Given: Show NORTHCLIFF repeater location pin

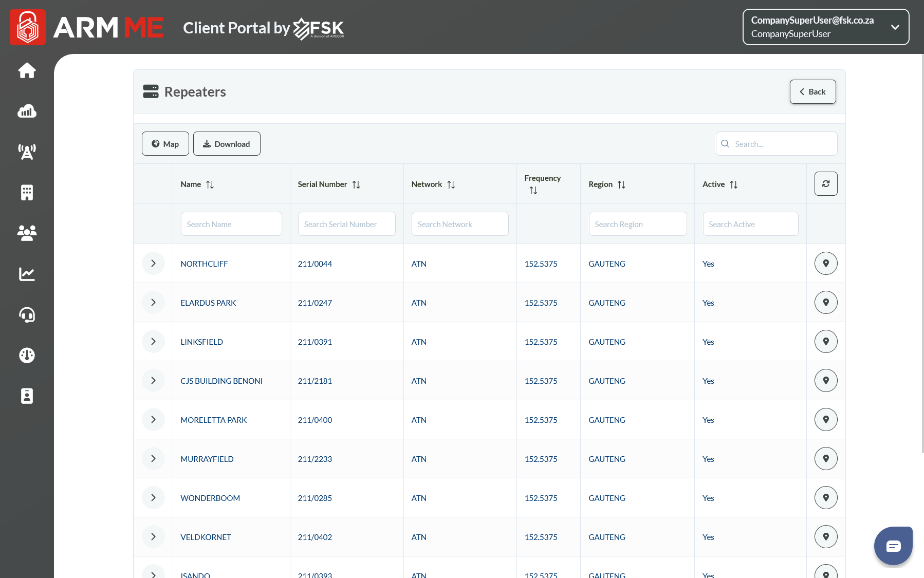Looking at the screenshot, I should click(825, 264).
